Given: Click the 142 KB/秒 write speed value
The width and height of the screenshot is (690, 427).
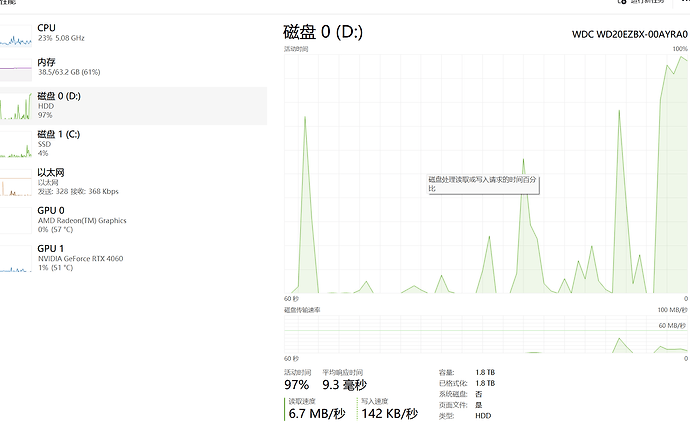Looking at the screenshot, I should [389, 414].
